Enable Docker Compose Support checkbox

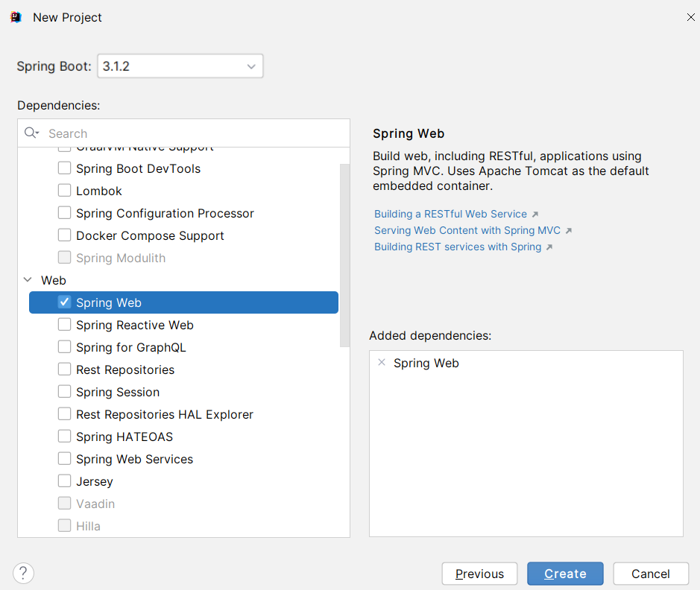(64, 235)
